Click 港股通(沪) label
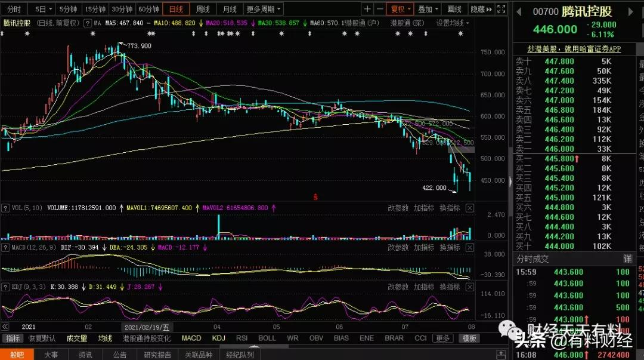Image resolution: width=644 pixels, height=360 pixels. coord(362,23)
